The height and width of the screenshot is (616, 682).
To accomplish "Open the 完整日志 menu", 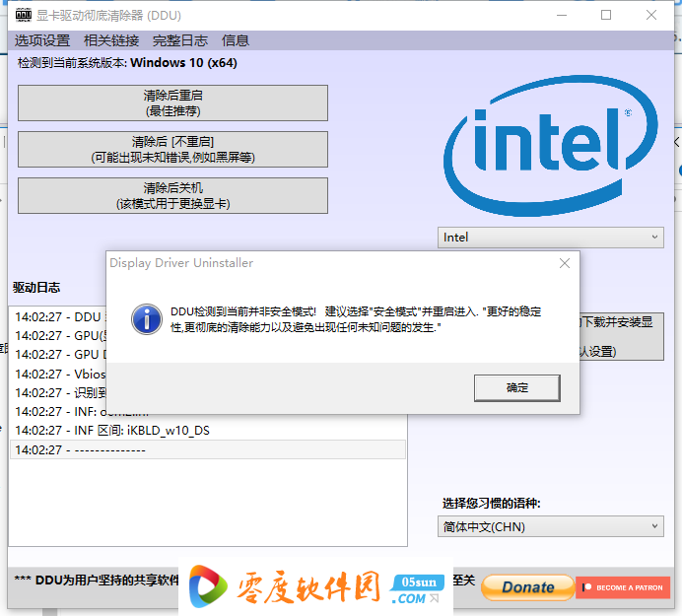I will 180,40.
